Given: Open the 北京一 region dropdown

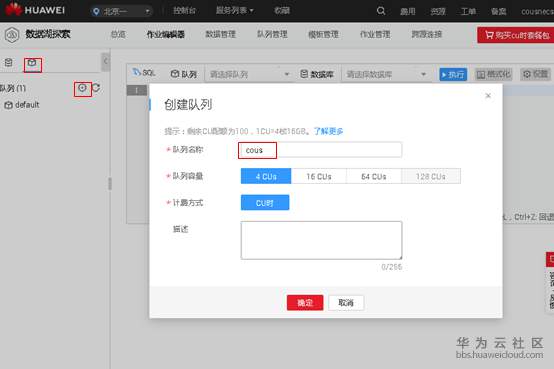Looking at the screenshot, I should click(122, 11).
